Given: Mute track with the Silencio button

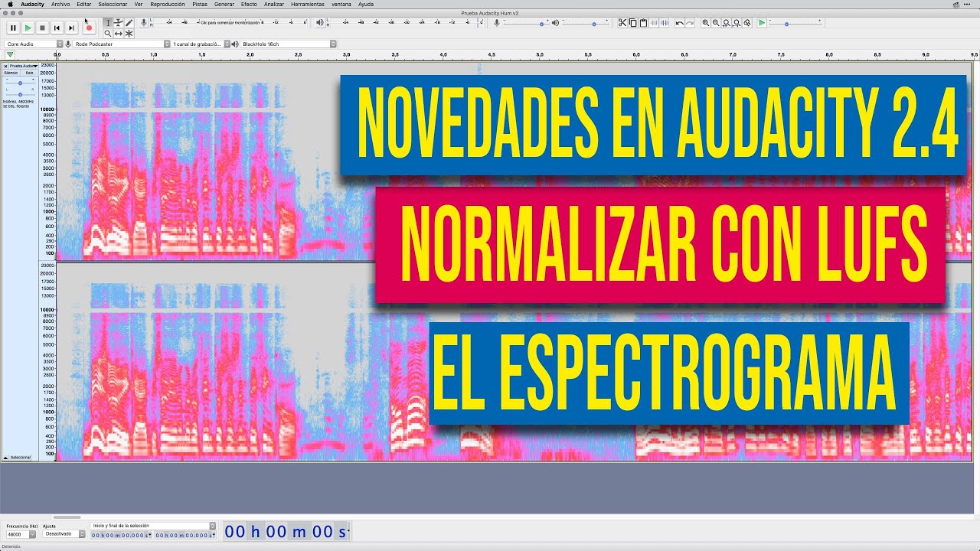Looking at the screenshot, I should [11, 73].
